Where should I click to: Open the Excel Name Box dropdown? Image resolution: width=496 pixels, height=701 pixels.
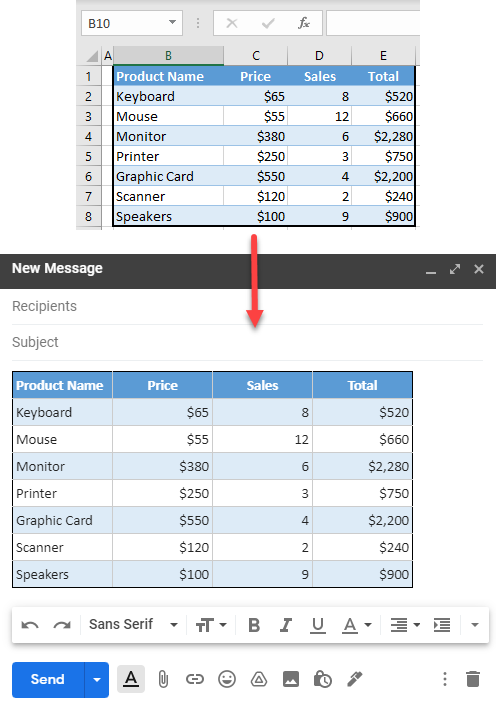(172, 22)
